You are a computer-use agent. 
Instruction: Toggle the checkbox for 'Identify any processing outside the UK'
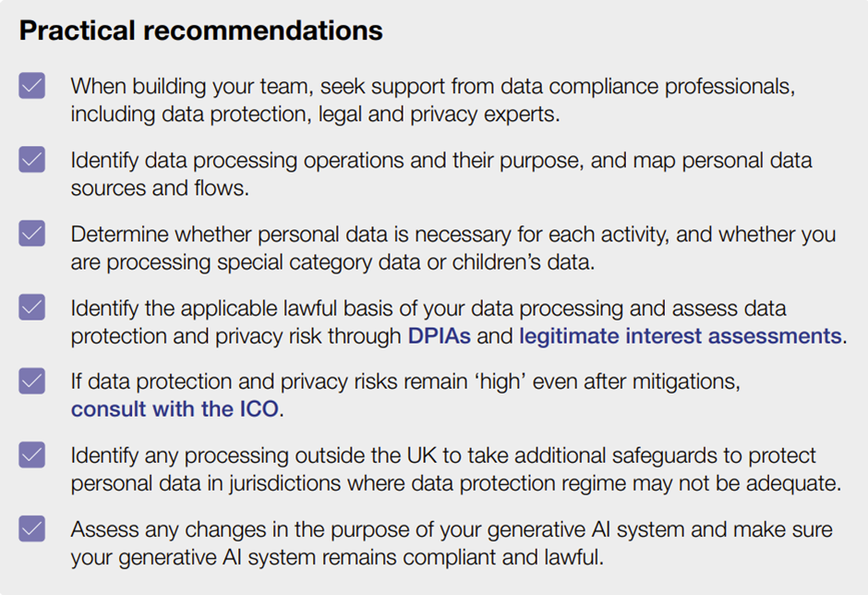[x=32, y=455]
